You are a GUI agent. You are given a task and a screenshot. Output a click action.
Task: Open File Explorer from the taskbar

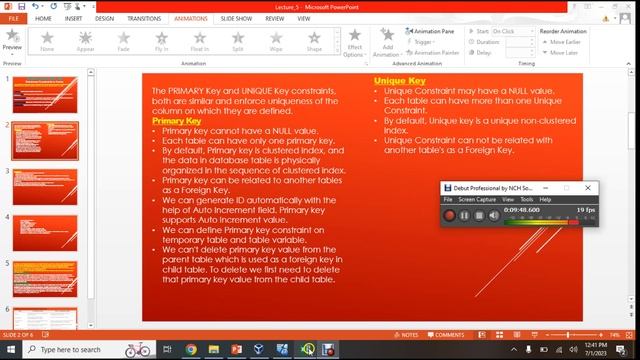click(213, 349)
